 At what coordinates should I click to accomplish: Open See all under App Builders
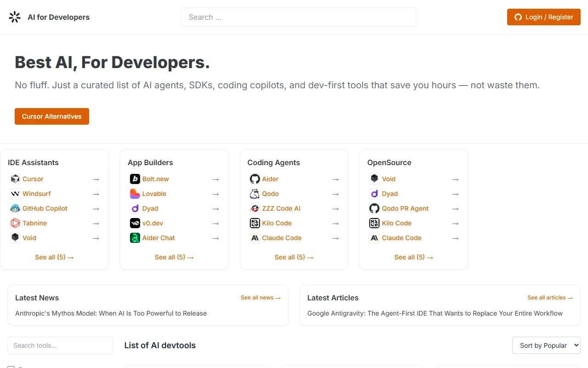pos(174,257)
